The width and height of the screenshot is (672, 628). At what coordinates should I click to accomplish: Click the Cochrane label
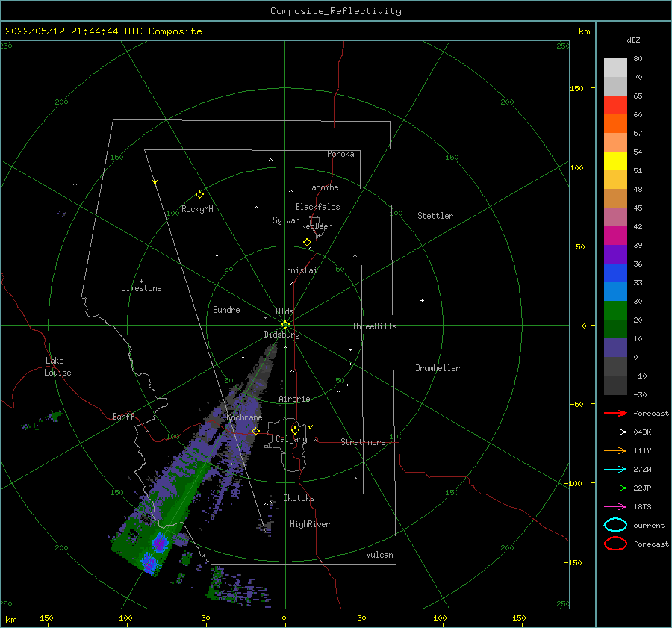pos(244,417)
